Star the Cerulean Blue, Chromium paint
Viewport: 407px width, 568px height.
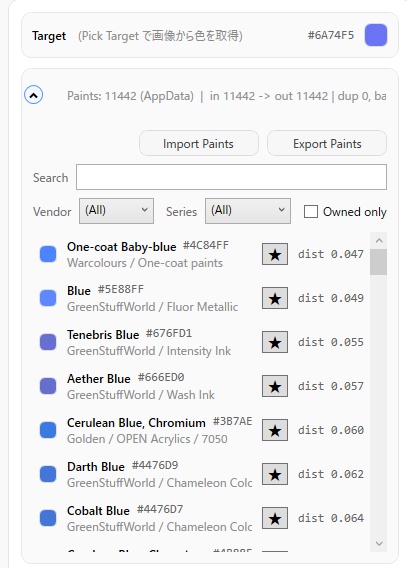coord(275,430)
